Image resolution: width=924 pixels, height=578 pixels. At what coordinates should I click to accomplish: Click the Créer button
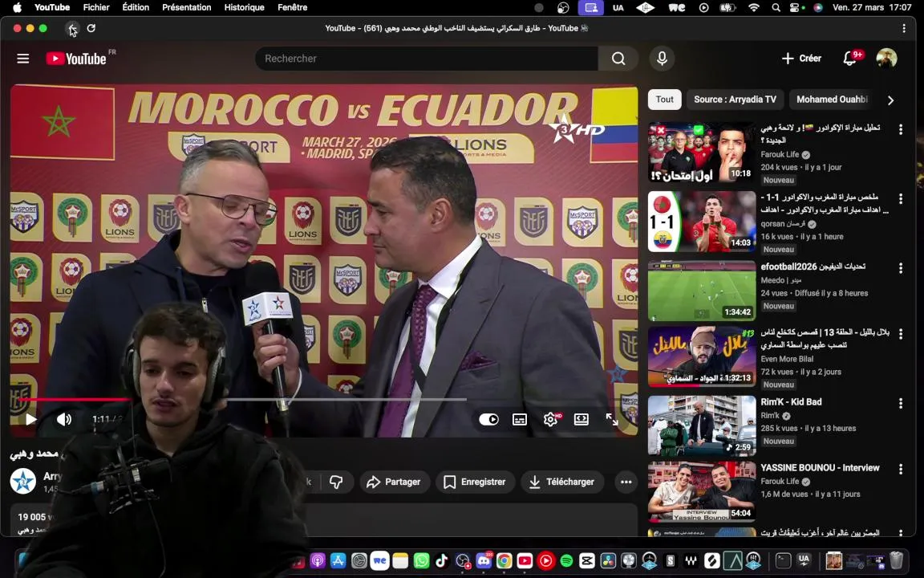coord(801,59)
